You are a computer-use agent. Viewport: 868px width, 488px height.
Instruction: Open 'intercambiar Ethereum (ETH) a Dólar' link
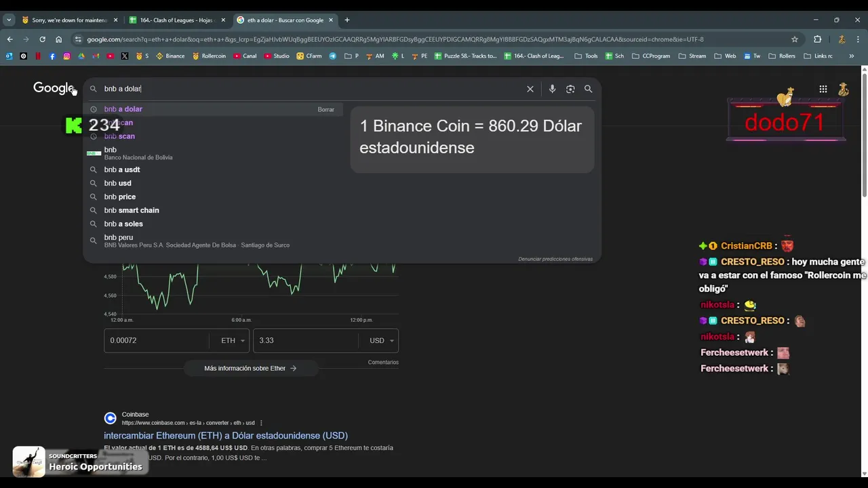pyautogui.click(x=226, y=435)
